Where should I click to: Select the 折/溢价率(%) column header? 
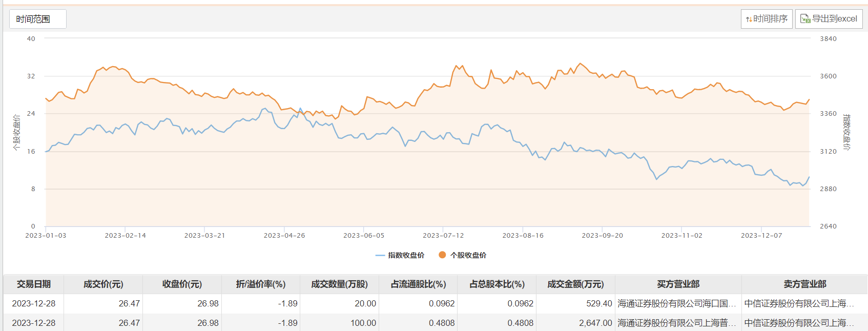tap(261, 284)
